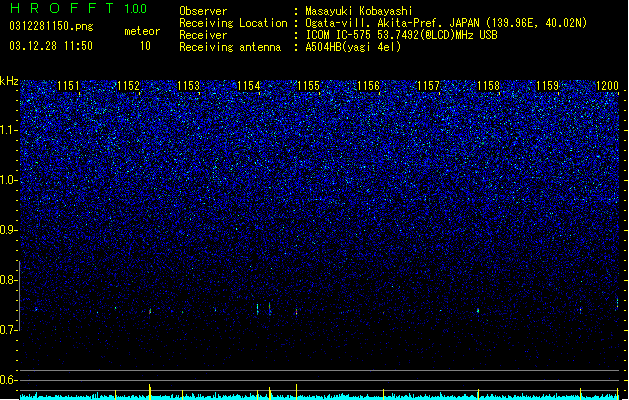Click the observer name Masayuki Kobayashi

pyautogui.click(x=359, y=11)
